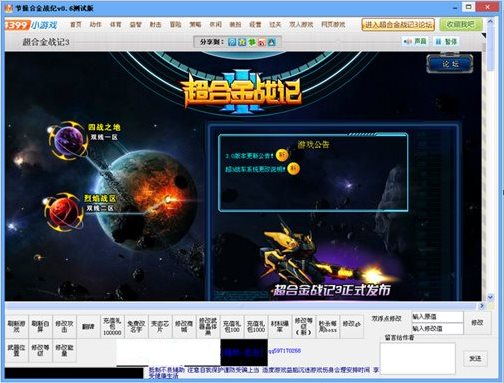Click the horizontal scrollbar right arrow
Viewport: 504px width, 383px height.
coord(482,306)
